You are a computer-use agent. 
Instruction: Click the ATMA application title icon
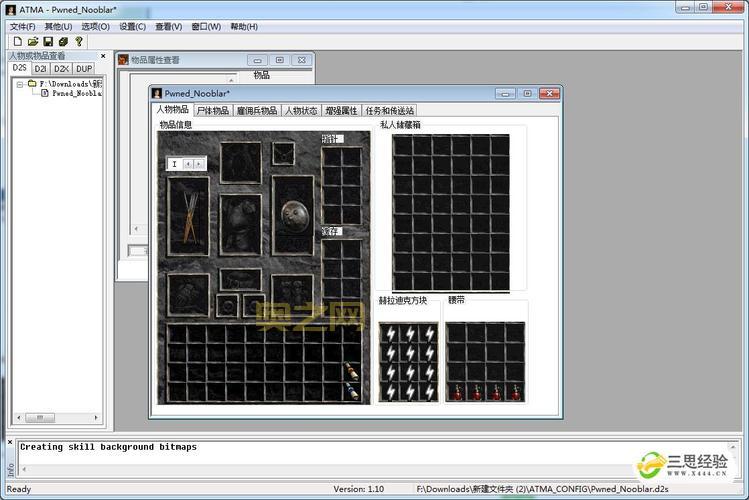11,10
